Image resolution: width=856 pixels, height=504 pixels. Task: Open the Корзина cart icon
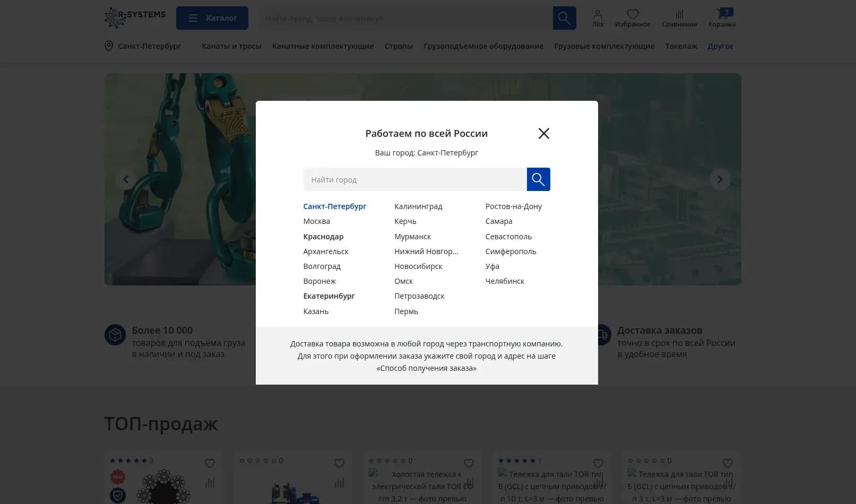722,18
